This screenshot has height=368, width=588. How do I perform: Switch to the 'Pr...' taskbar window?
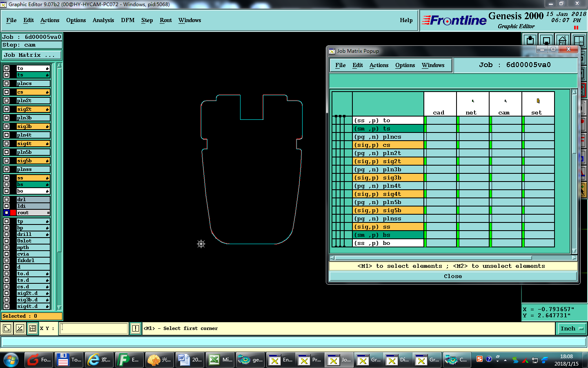(310, 360)
